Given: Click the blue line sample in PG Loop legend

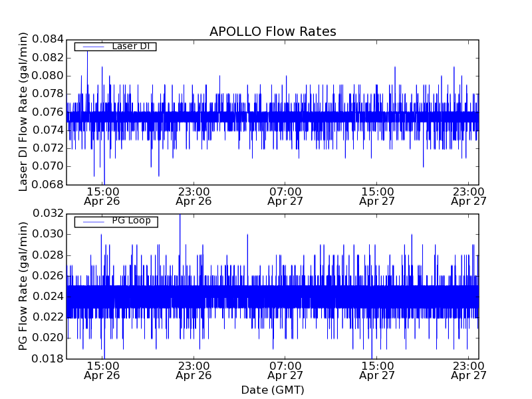Looking at the screenshot, I should 93,222.
